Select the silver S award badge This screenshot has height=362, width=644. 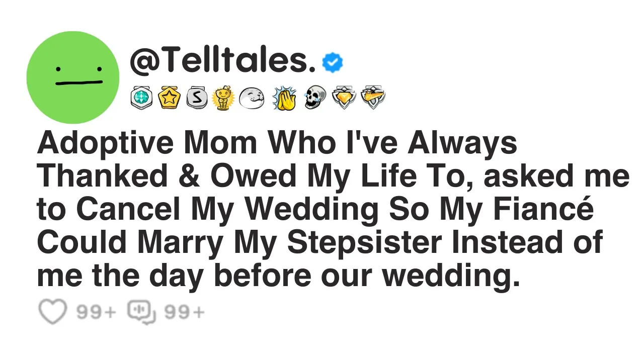tap(196, 97)
